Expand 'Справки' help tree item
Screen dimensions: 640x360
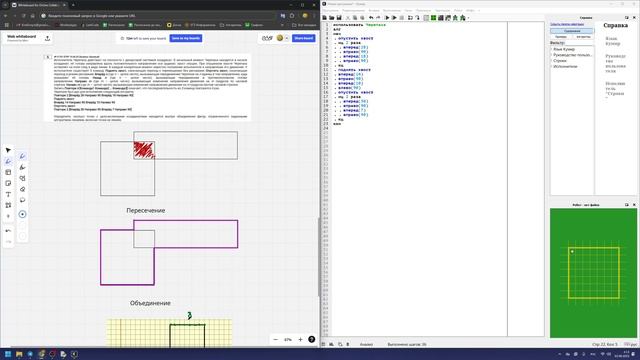coord(551,60)
